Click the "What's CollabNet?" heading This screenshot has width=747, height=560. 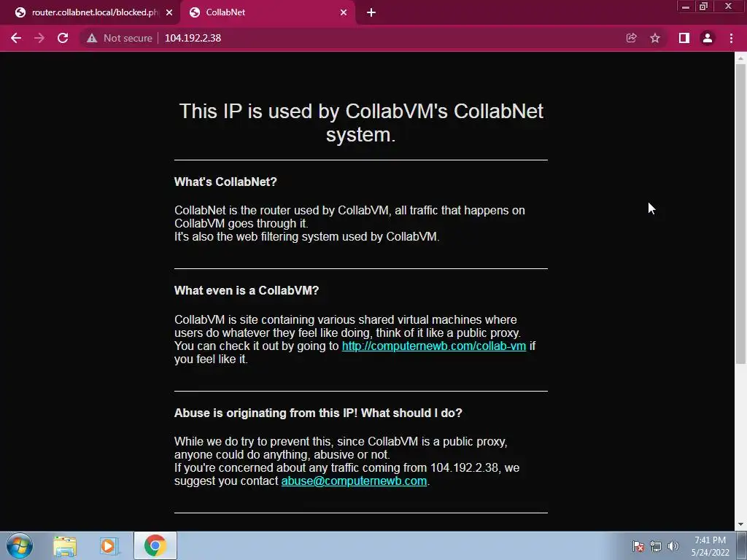[225, 182]
